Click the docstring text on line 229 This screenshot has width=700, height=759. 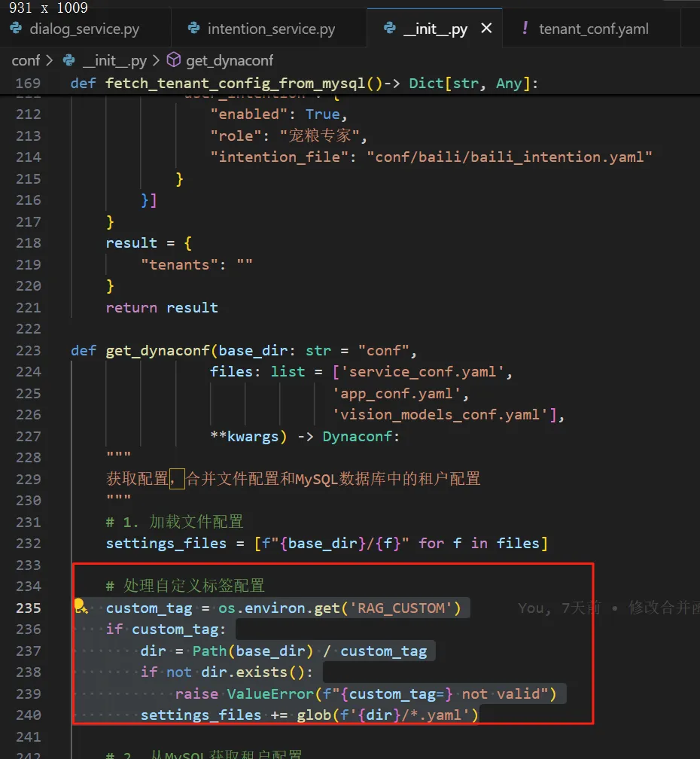[293, 479]
